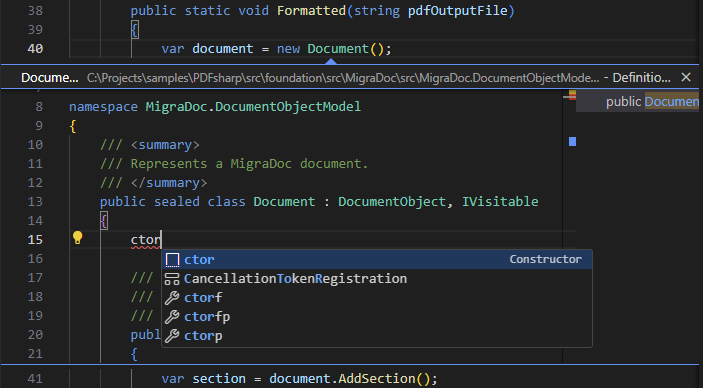
Task: Pick the ctorfp snippet suggestion
Action: pos(377,317)
